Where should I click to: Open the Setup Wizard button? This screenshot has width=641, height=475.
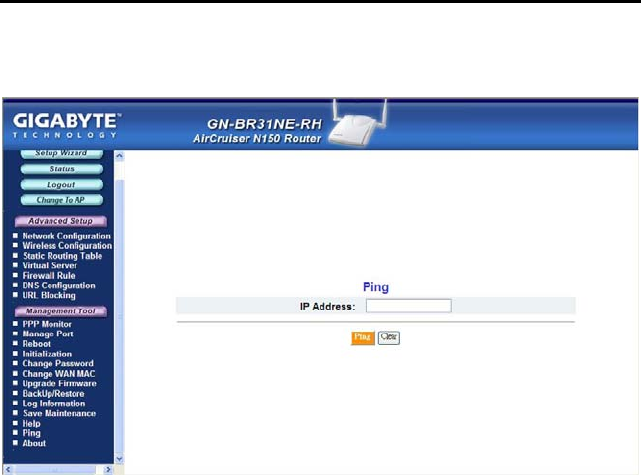click(x=61, y=154)
